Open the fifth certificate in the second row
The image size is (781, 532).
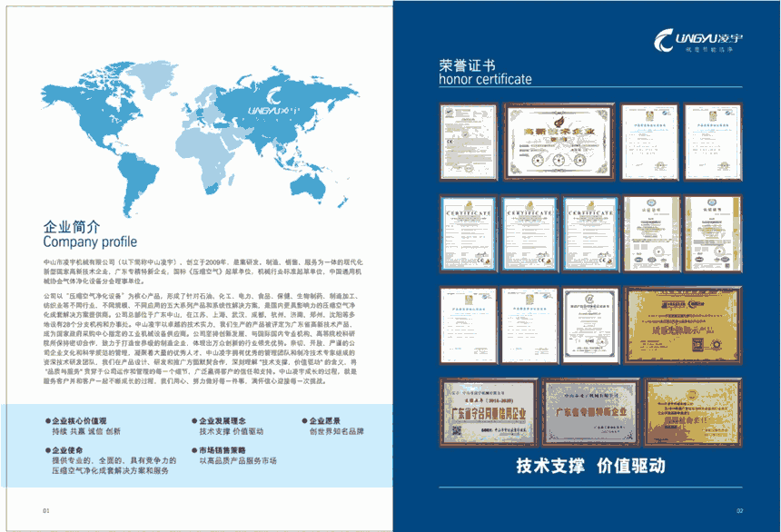(x=713, y=233)
